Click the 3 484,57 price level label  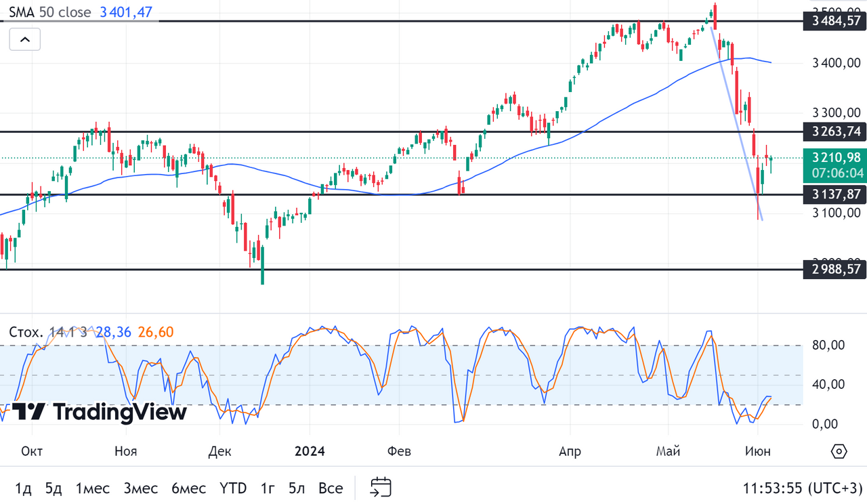coord(836,21)
